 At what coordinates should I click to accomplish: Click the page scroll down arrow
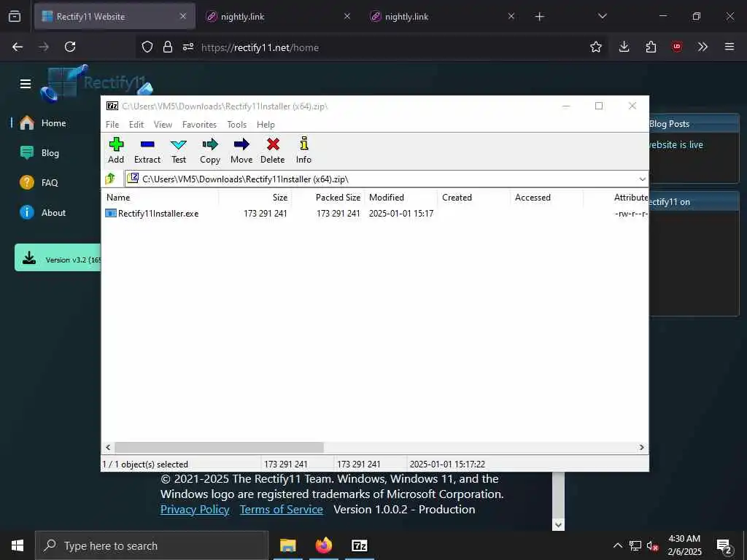[x=558, y=525]
